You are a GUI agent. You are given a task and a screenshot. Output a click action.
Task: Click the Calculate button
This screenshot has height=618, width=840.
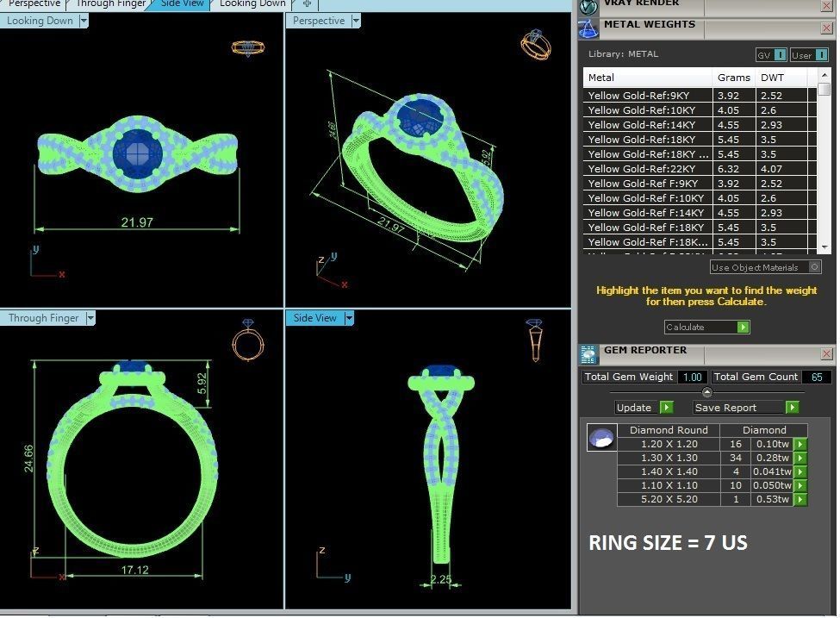(706, 327)
